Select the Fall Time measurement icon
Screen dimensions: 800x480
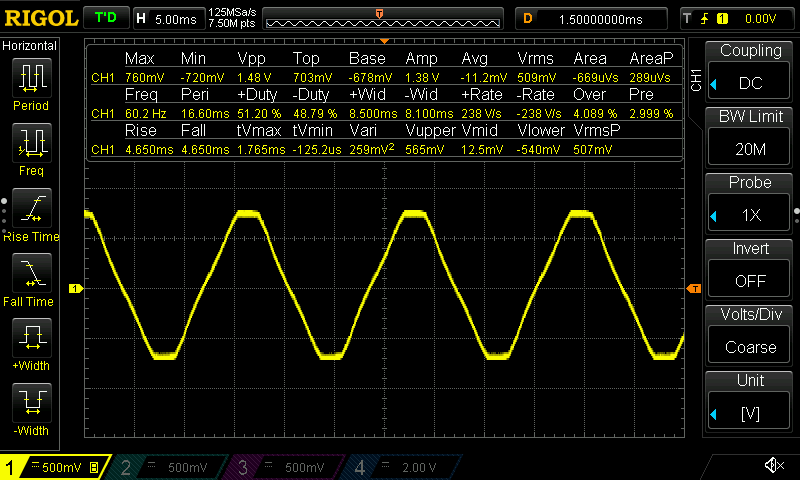click(31, 273)
